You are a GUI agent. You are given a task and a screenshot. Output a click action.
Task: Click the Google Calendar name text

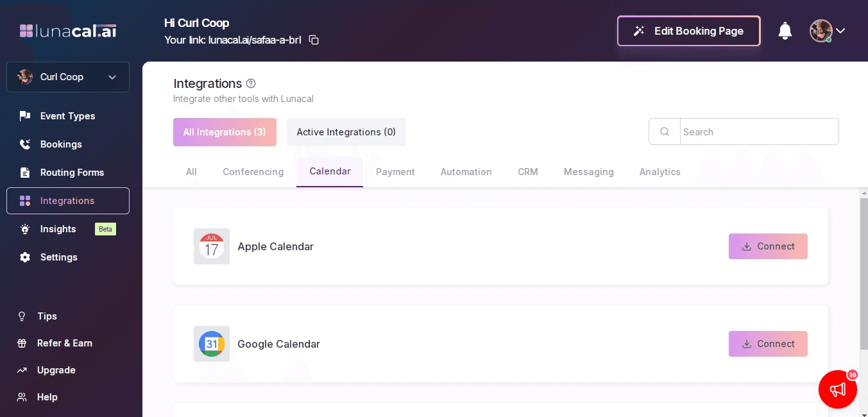click(278, 344)
